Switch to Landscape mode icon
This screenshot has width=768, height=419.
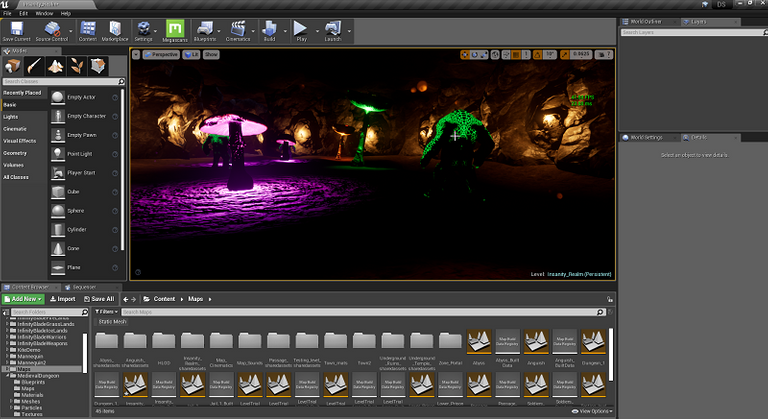[x=55, y=66]
